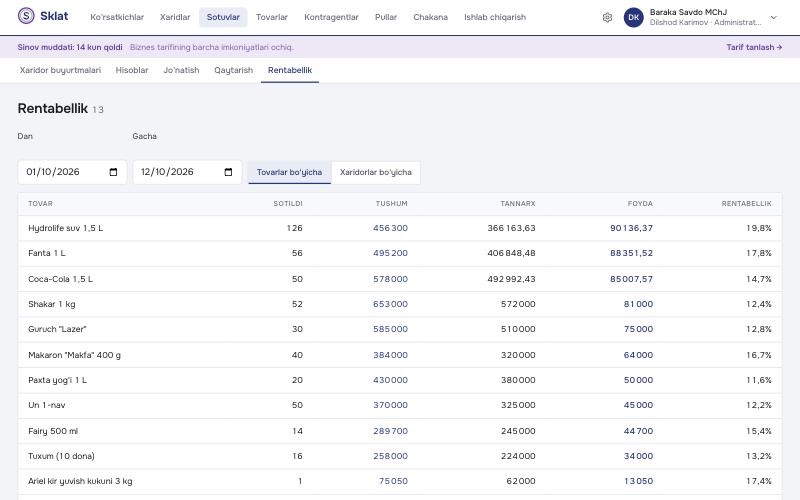Open the Ko'rsatkichlar menu

[x=117, y=17]
